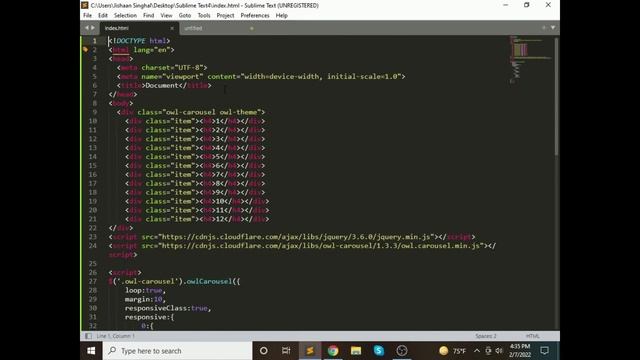Image resolution: width=640 pixels, height=360 pixels.
Task: Open Cortana circle icon on taskbar
Action: pos(264,351)
